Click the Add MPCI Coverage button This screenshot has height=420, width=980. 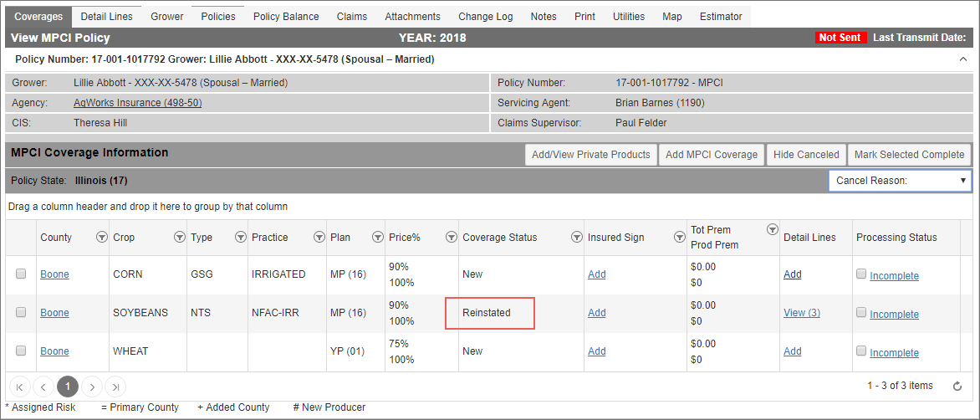pyautogui.click(x=712, y=155)
